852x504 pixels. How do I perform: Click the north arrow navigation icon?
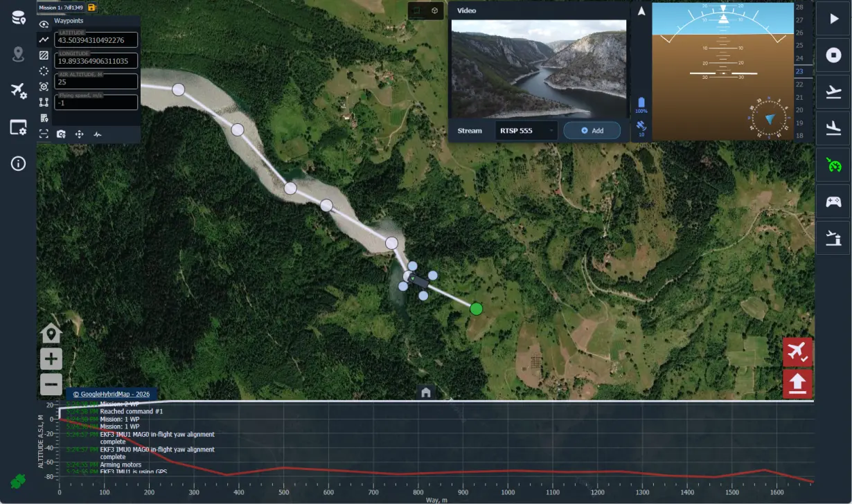[641, 11]
